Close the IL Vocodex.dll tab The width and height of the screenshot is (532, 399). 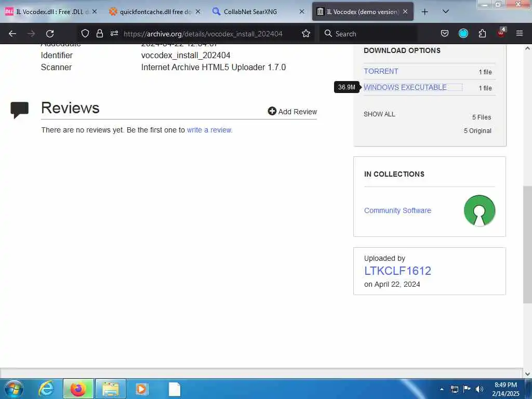coord(95,11)
